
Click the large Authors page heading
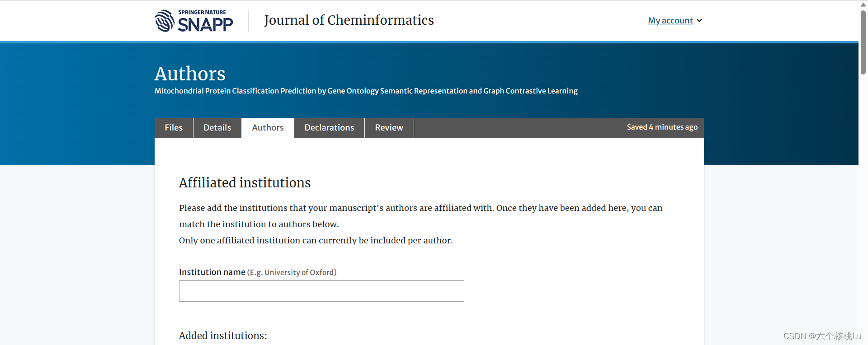click(190, 74)
